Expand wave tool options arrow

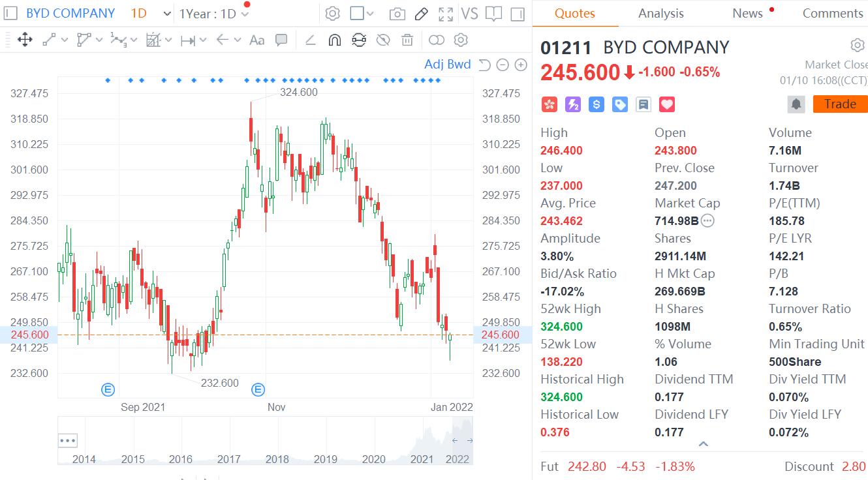tap(134, 40)
